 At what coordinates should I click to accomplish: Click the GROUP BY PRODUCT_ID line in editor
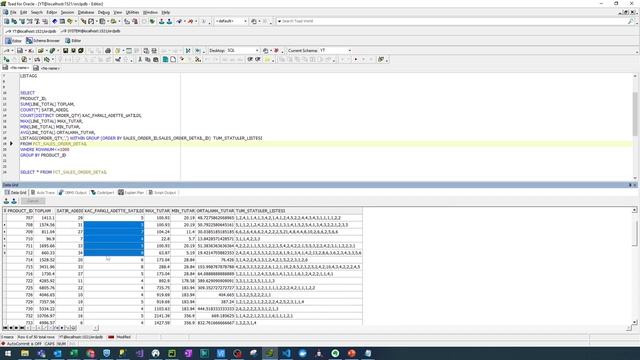click(x=43, y=156)
